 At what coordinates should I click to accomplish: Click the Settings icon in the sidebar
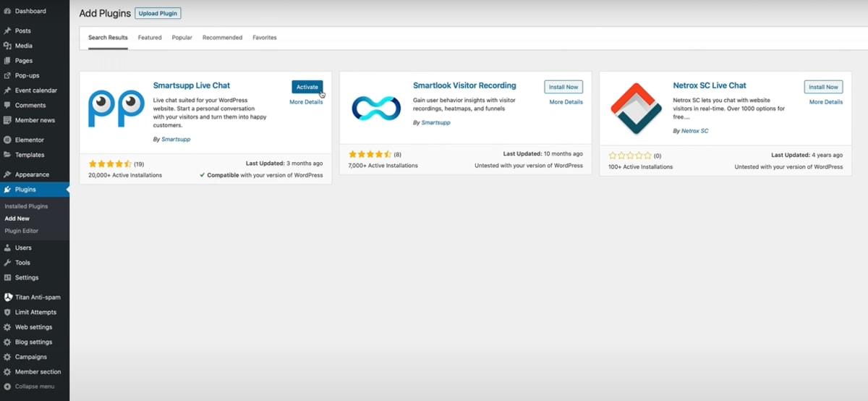(7, 277)
